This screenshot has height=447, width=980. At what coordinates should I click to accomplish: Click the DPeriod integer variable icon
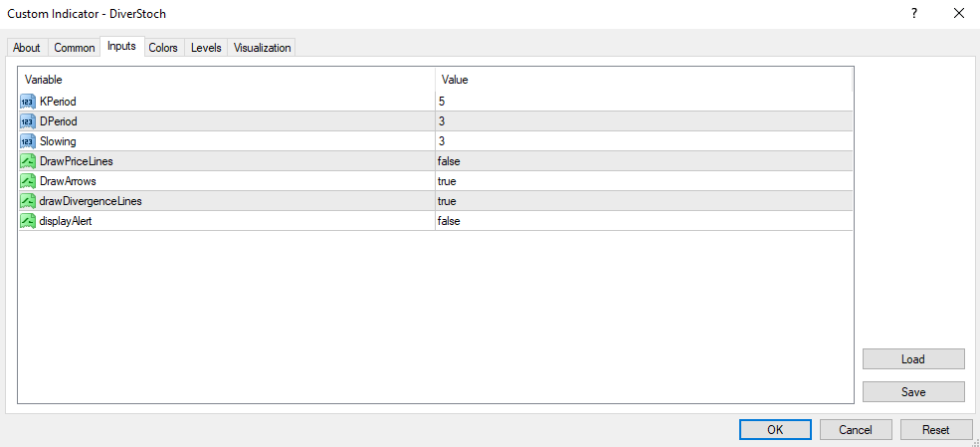coord(28,121)
